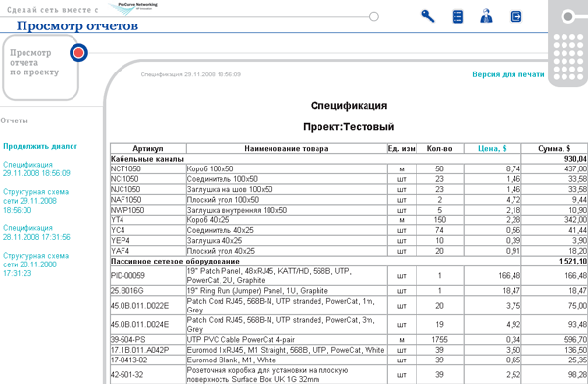Select the red circle step marker
This screenshot has width=588, height=384.
pyautogui.click(x=78, y=53)
